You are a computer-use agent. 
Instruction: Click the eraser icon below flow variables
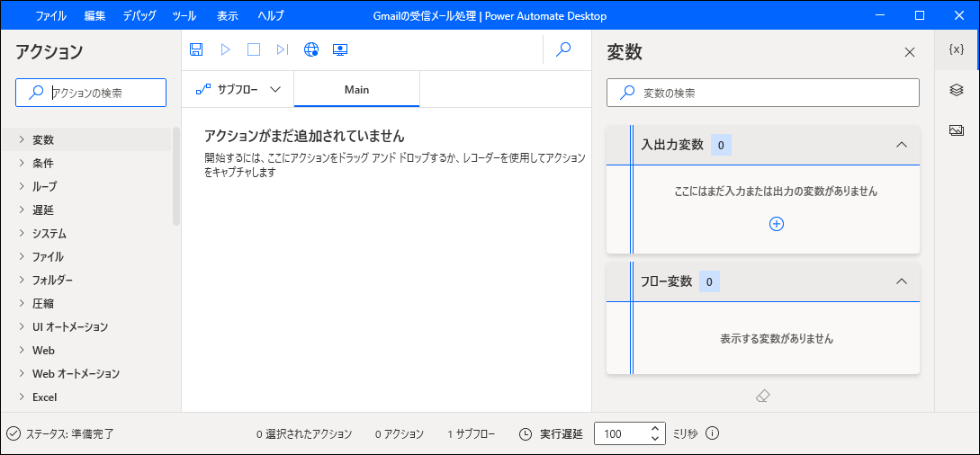coord(763,396)
